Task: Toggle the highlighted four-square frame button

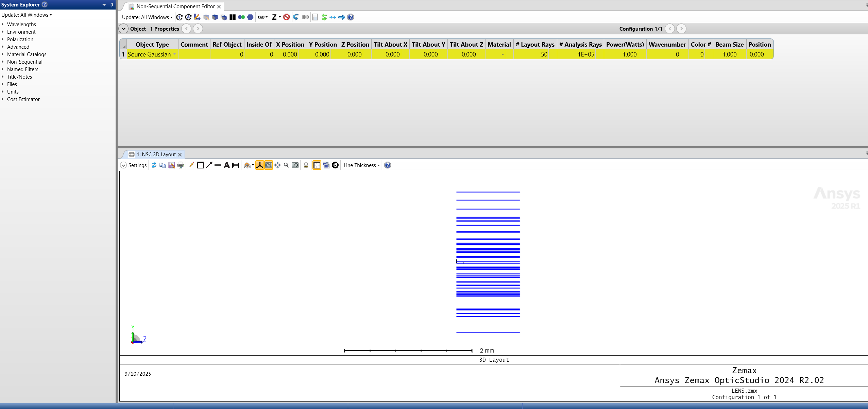Action: point(317,165)
